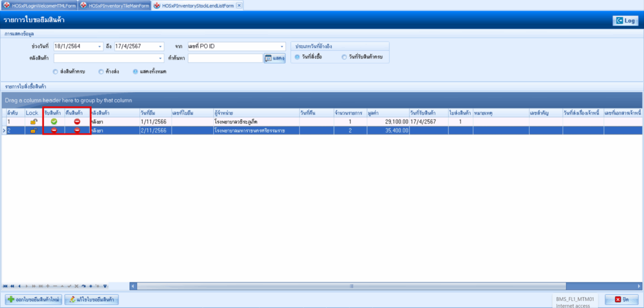Click the refresh arrow in grid navigator

83,286
